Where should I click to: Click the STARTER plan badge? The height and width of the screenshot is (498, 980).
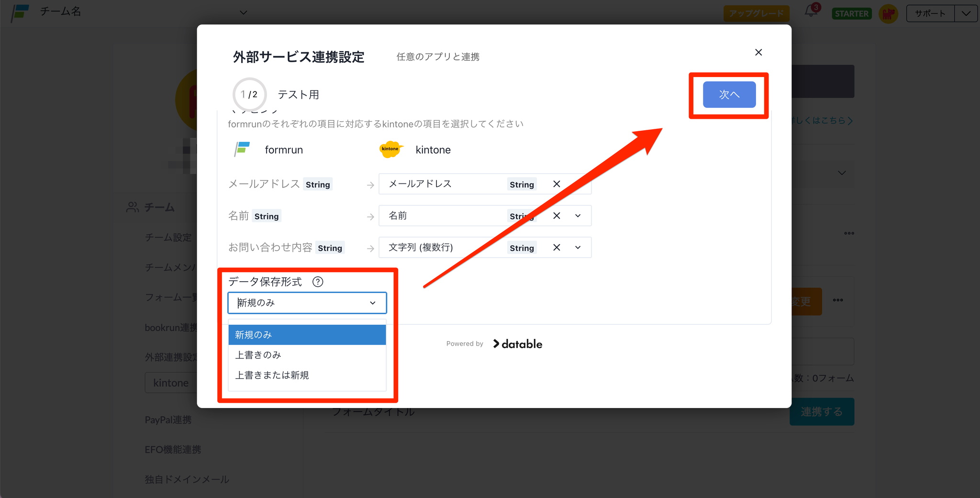(x=852, y=13)
